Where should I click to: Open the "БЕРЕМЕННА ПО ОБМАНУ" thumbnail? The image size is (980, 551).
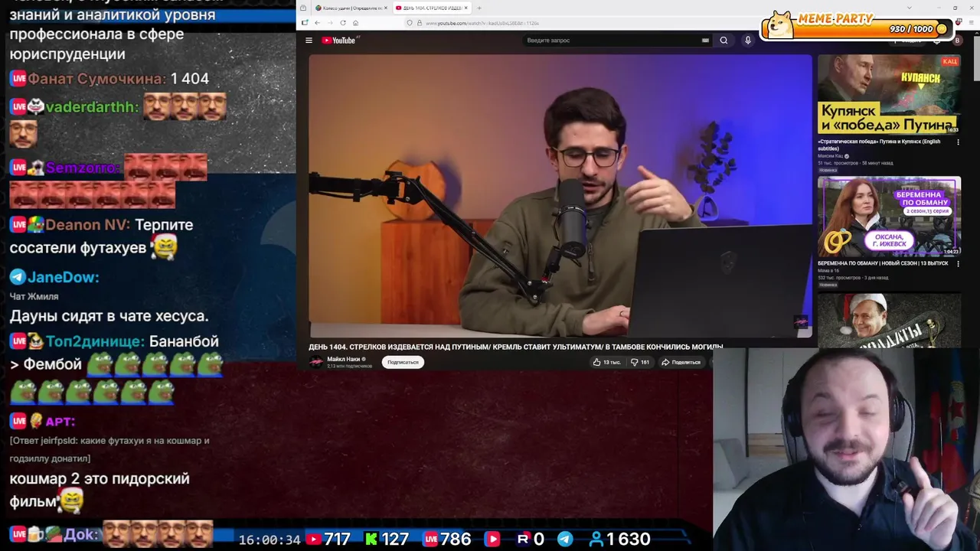tap(889, 217)
